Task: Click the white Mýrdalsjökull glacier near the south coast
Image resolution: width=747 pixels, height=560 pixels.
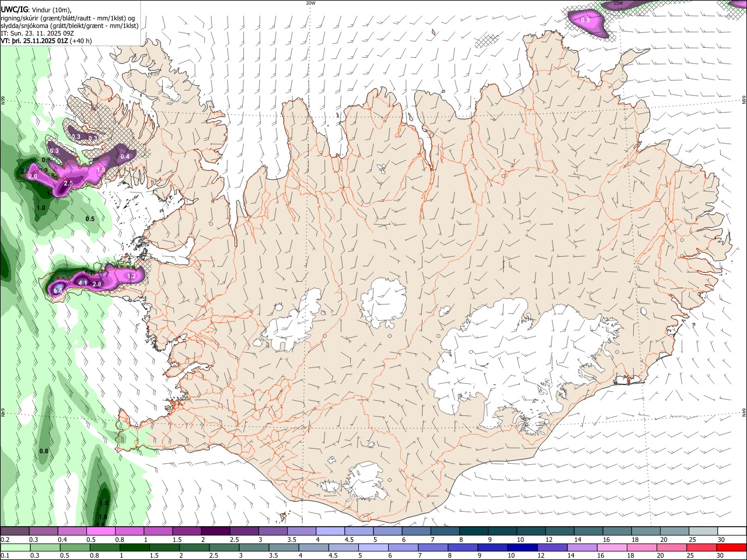Action: pyautogui.click(x=365, y=482)
